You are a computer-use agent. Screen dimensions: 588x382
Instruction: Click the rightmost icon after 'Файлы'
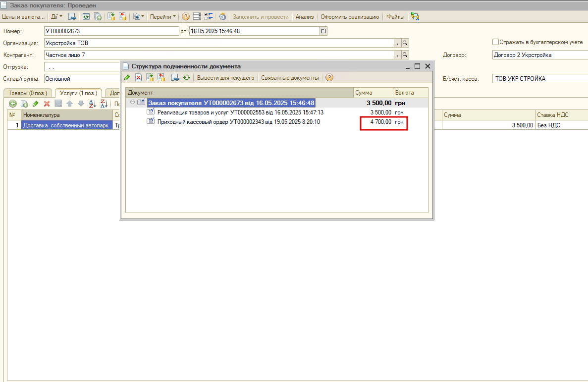[x=415, y=17]
